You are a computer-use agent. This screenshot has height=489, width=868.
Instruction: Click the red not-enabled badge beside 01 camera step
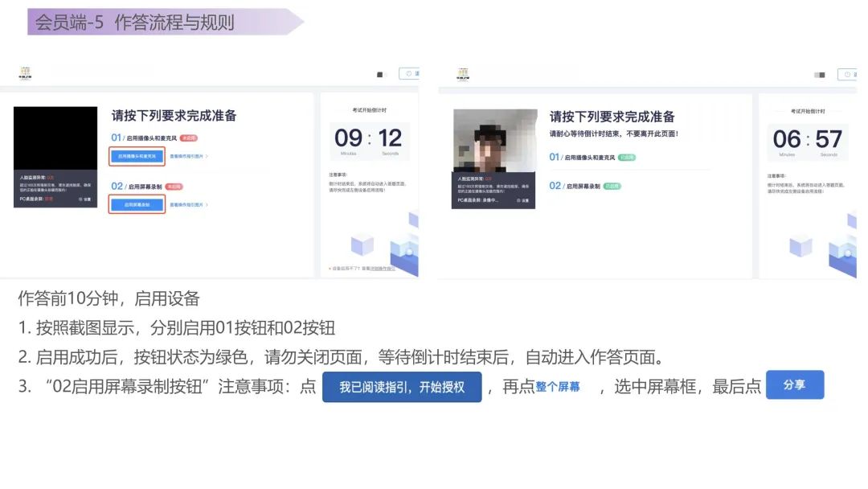(189, 138)
